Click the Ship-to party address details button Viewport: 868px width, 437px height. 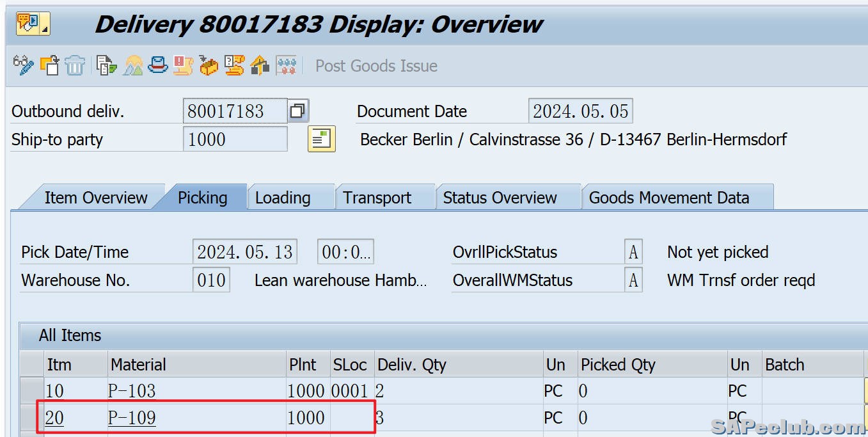pyautogui.click(x=321, y=139)
